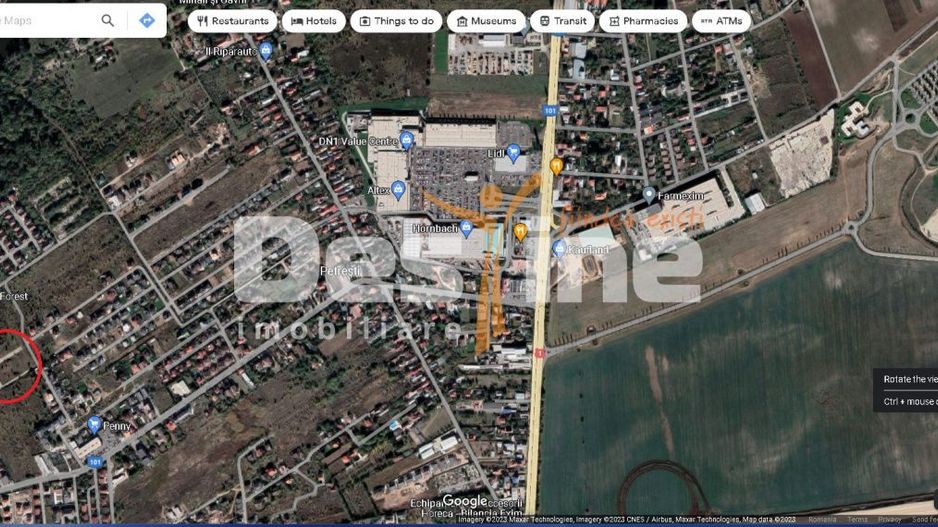This screenshot has height=527, width=938.
Task: Open the Il Riparauto shop pin
Action: [266, 51]
